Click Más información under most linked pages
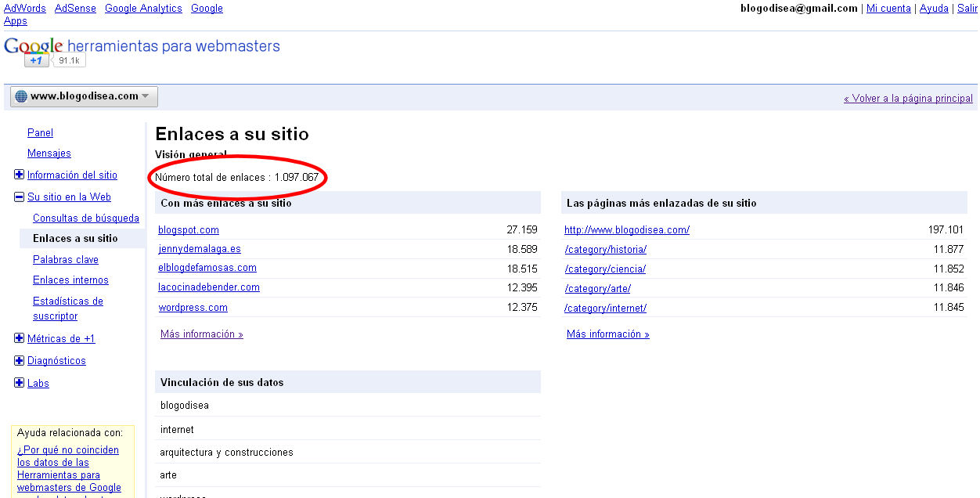The width and height of the screenshot is (980, 498). tap(608, 334)
